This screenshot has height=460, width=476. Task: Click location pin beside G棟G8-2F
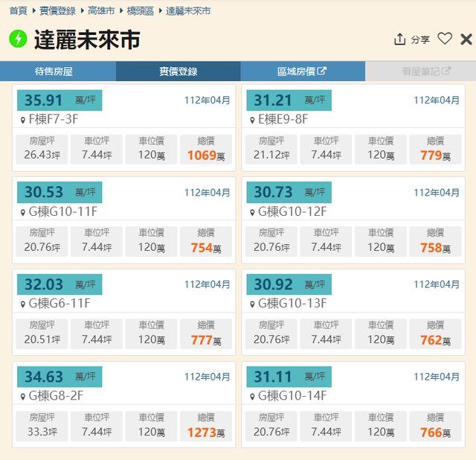(x=22, y=397)
